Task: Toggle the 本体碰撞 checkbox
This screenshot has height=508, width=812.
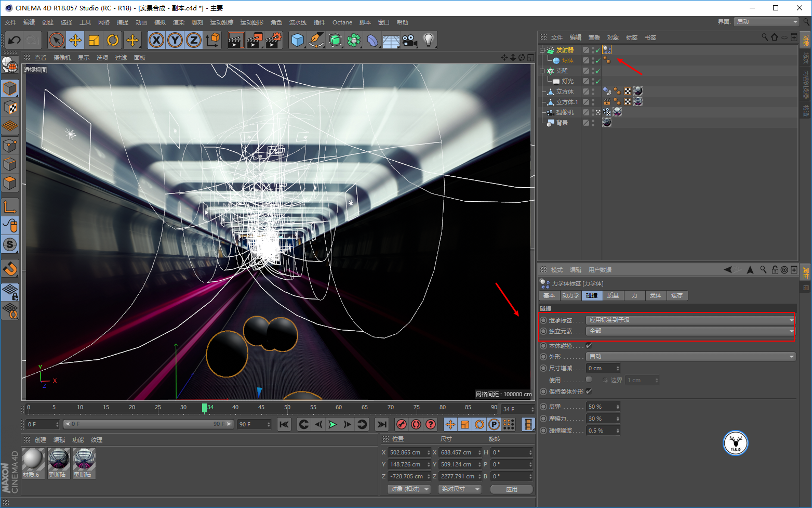Action: pyautogui.click(x=589, y=346)
